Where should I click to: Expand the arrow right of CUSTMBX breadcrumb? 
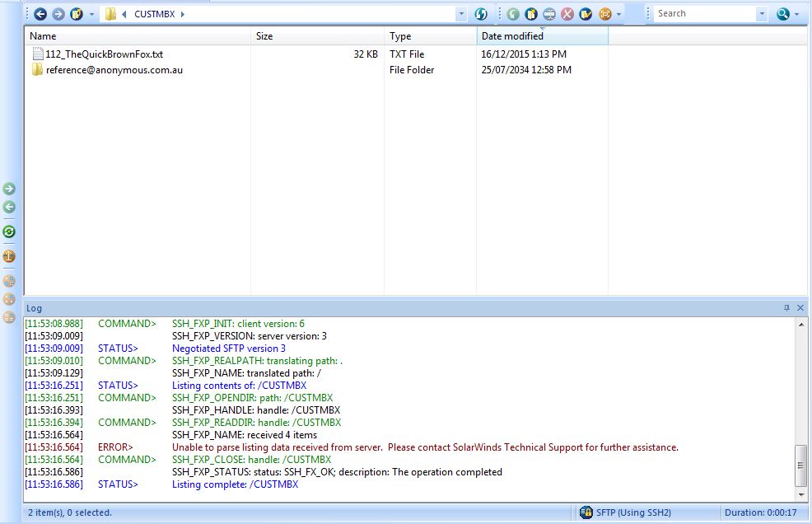pos(183,14)
